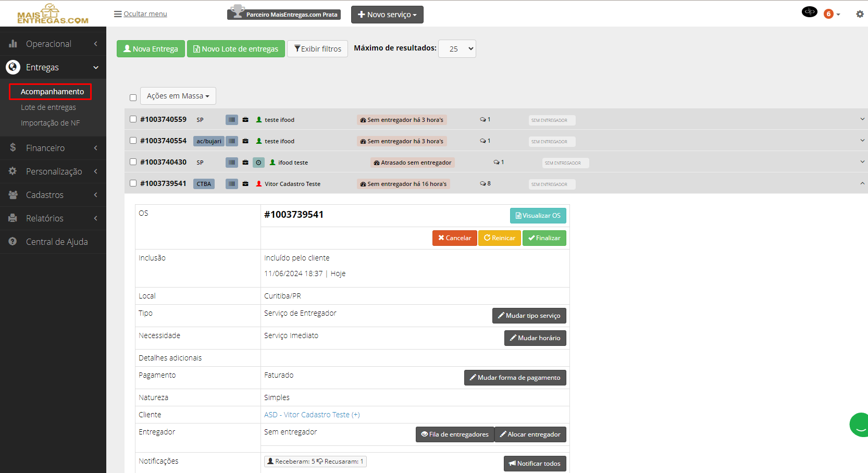Image resolution: width=868 pixels, height=473 pixels.
Task: Open Importação de NF submenu item
Action: 51,123
